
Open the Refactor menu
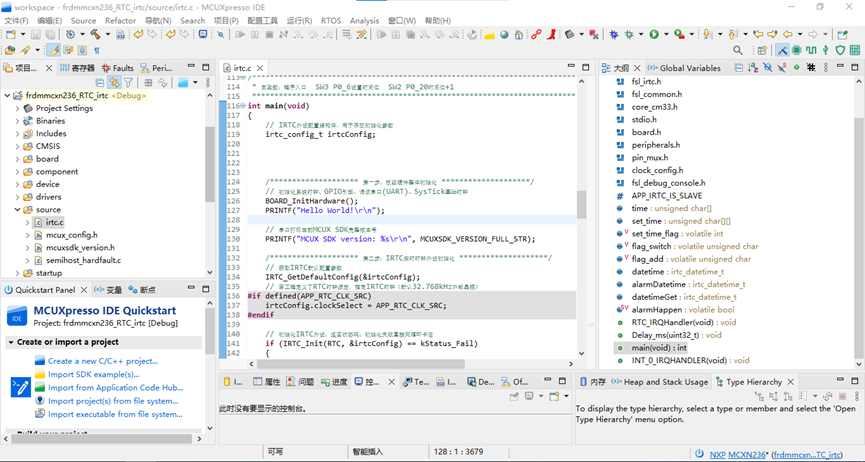pos(120,20)
